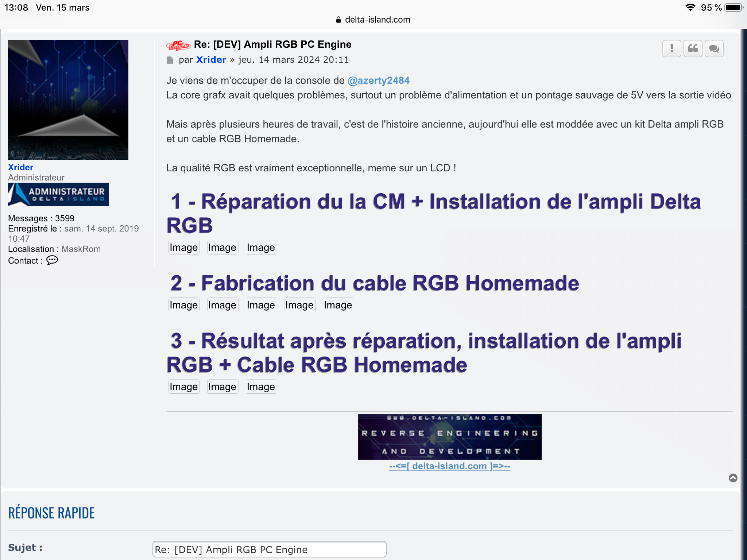Open first Image under section 1
This screenshot has height=560, width=747.
tap(184, 248)
